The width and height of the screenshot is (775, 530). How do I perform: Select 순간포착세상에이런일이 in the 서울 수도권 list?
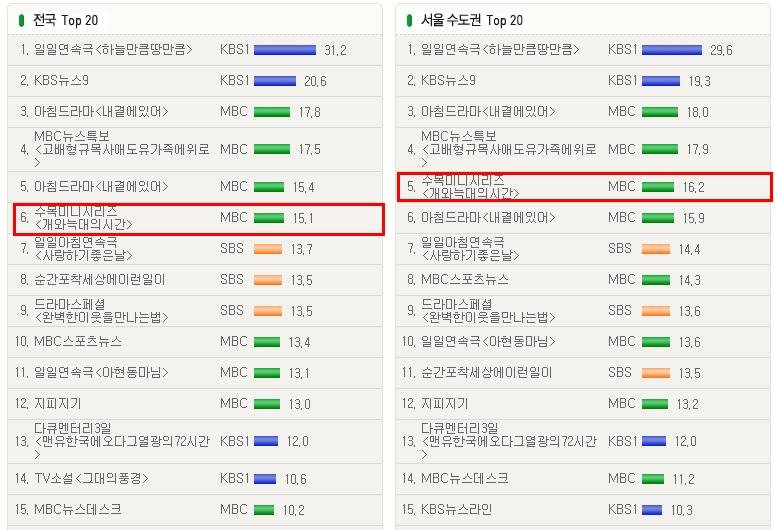coord(486,372)
